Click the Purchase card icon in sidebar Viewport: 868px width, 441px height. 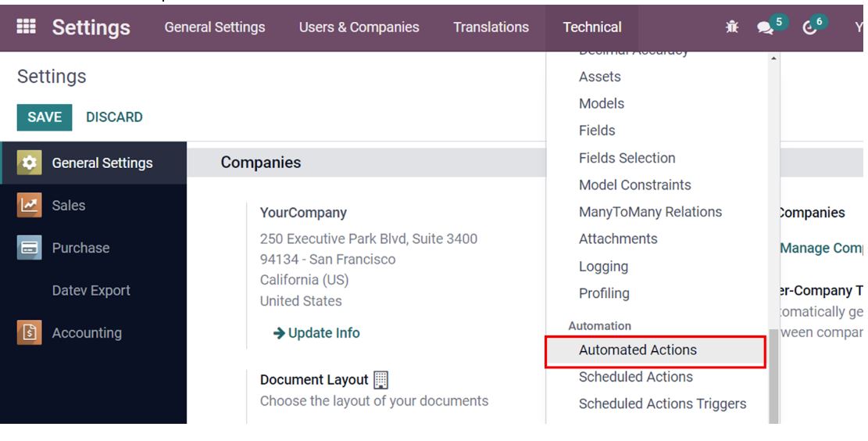pos(30,248)
